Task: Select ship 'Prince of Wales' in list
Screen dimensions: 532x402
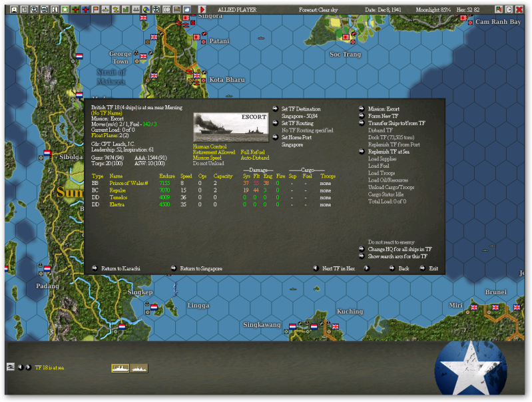Action: tap(129, 183)
